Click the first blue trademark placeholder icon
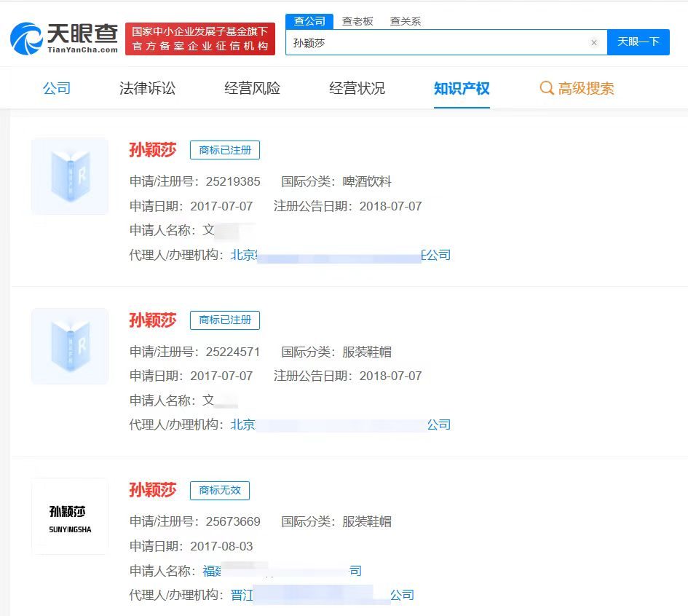The height and width of the screenshot is (616, 688). 69,175
